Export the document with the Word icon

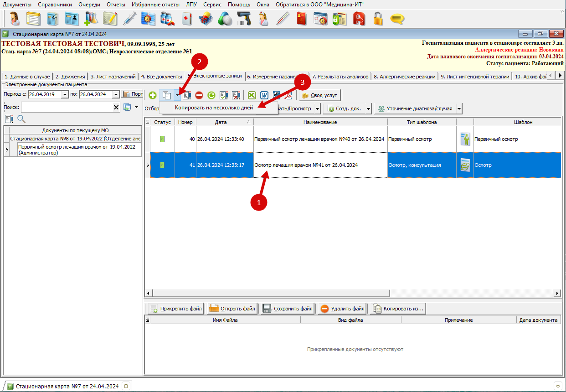264,95
